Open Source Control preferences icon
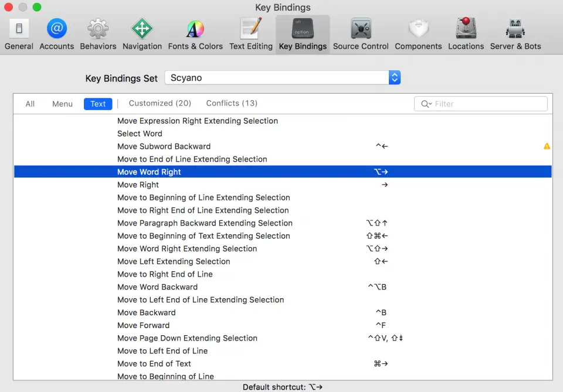The width and height of the screenshot is (563, 392). 361,28
